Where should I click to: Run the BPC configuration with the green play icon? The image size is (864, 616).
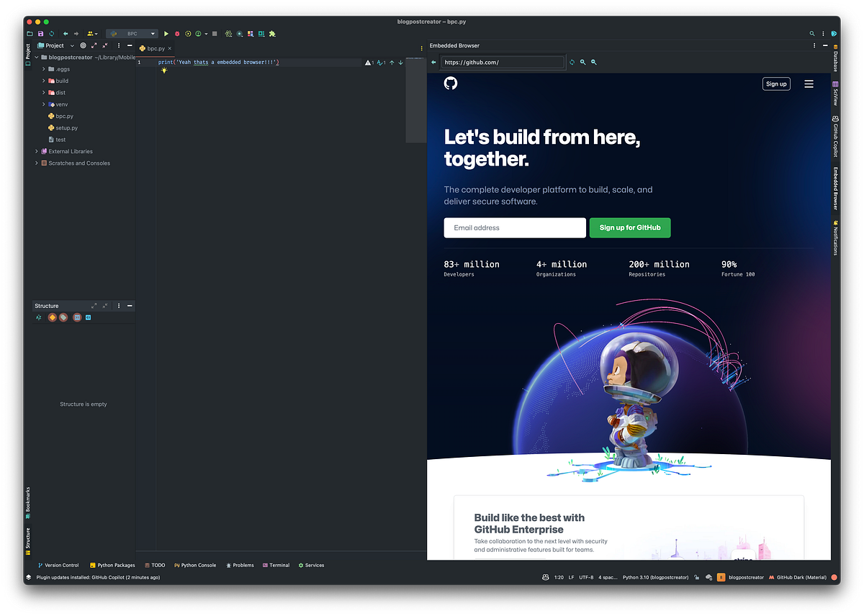[166, 33]
